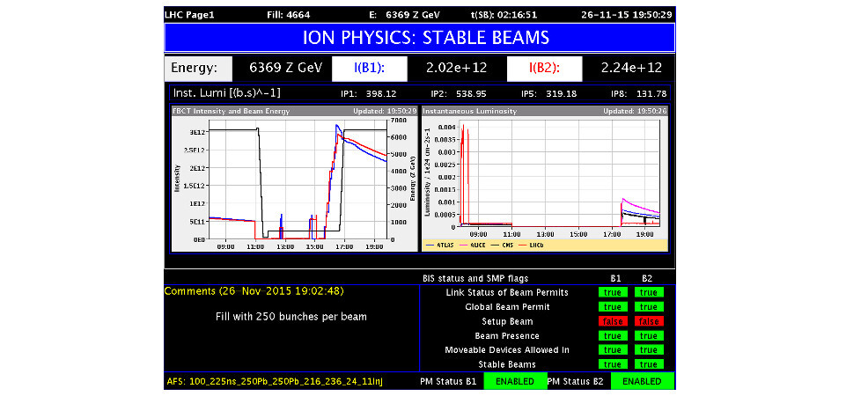The image size is (868, 396).
Task: Click the '2.02e+12' beam 1 intensity
Action: [456, 68]
